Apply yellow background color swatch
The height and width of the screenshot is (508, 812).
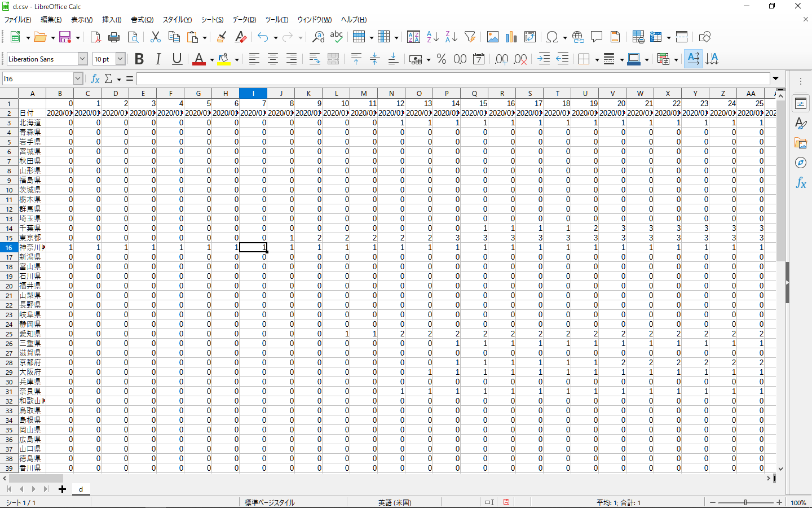pos(224,59)
